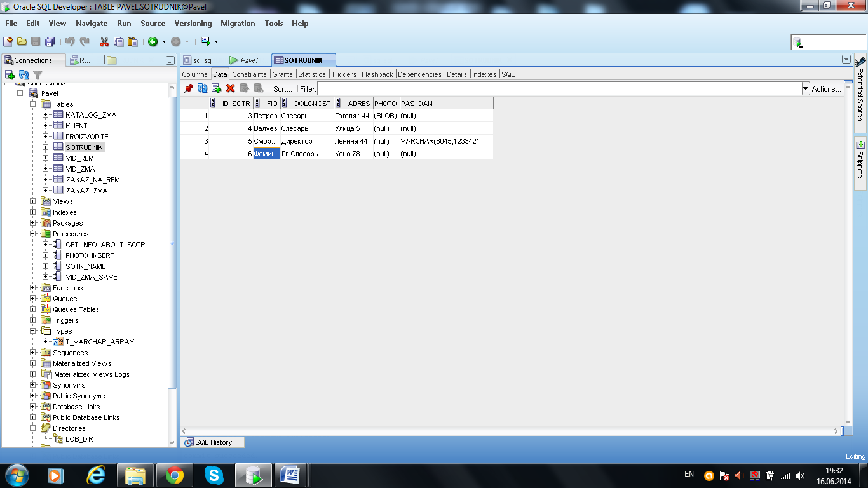Click the Save All icon in main toolbar
This screenshot has height=488, width=868.
point(50,41)
